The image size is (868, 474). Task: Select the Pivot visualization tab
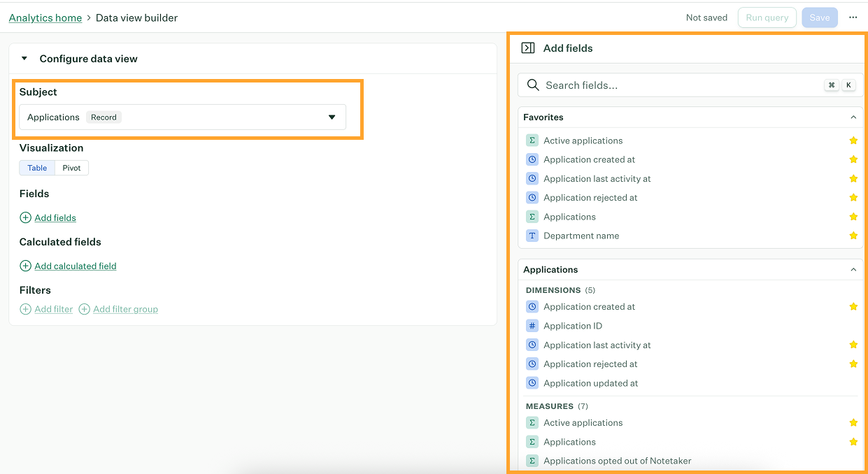click(x=71, y=168)
